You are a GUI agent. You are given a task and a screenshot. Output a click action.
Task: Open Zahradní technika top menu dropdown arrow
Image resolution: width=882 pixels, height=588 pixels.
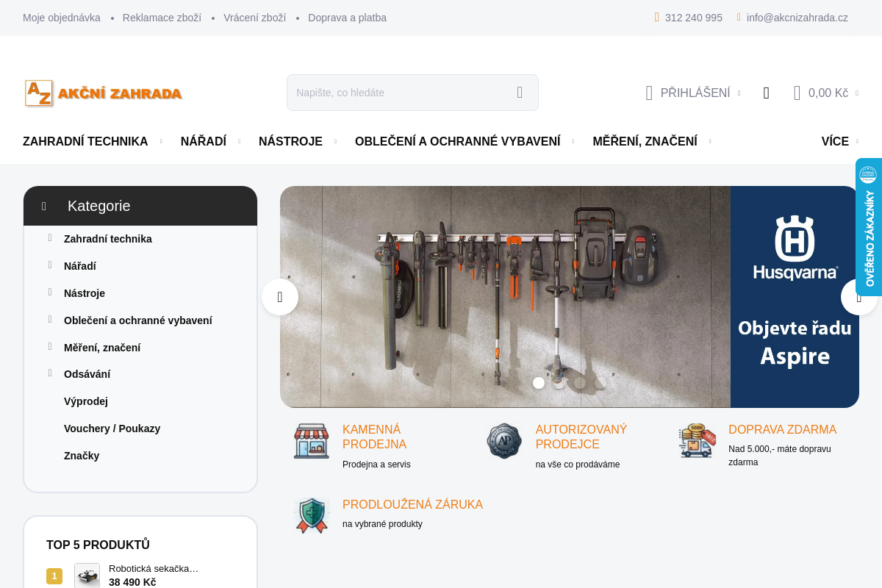tap(161, 142)
